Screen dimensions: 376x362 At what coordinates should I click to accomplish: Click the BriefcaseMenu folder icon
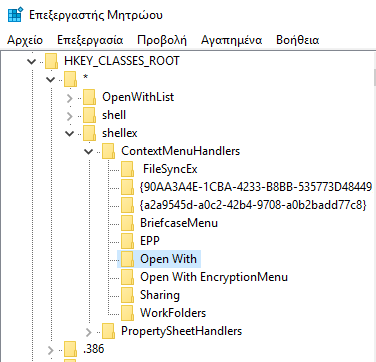pos(128,223)
